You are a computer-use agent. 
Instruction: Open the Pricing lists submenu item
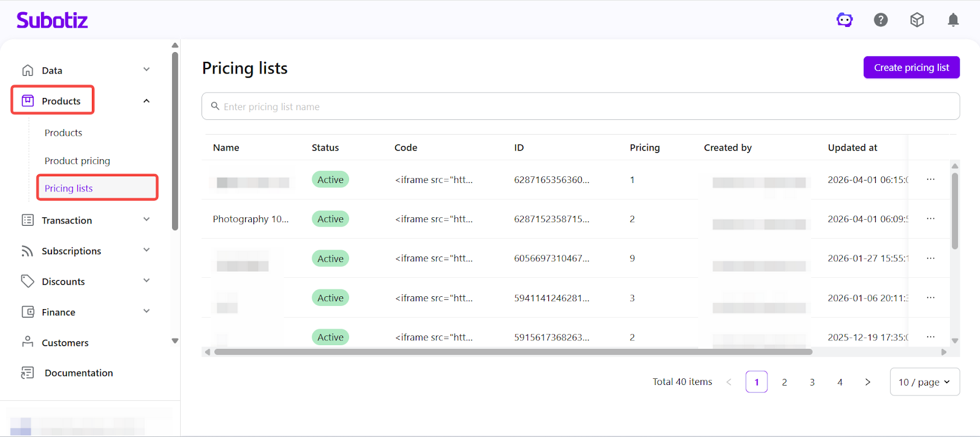pos(69,189)
